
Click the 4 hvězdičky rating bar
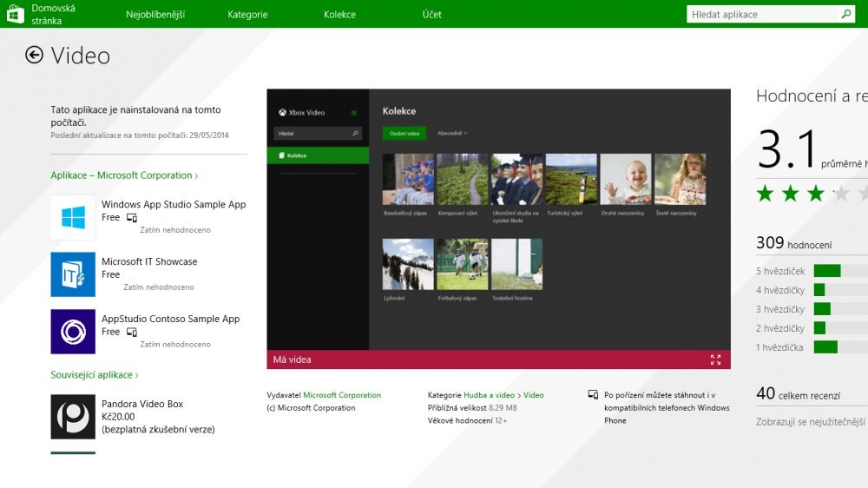[x=841, y=290]
